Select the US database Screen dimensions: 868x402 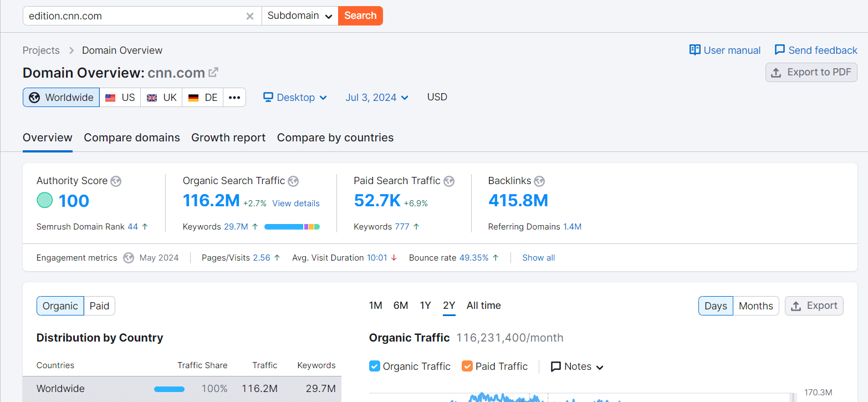point(120,98)
